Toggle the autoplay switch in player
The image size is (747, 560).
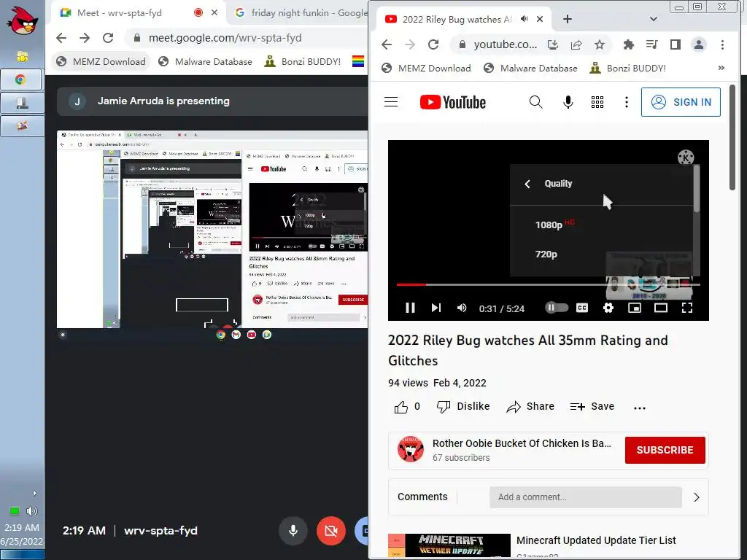[557, 308]
